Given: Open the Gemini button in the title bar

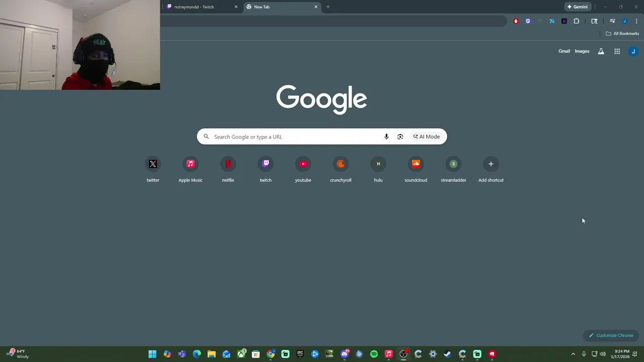Looking at the screenshot, I should (577, 7).
